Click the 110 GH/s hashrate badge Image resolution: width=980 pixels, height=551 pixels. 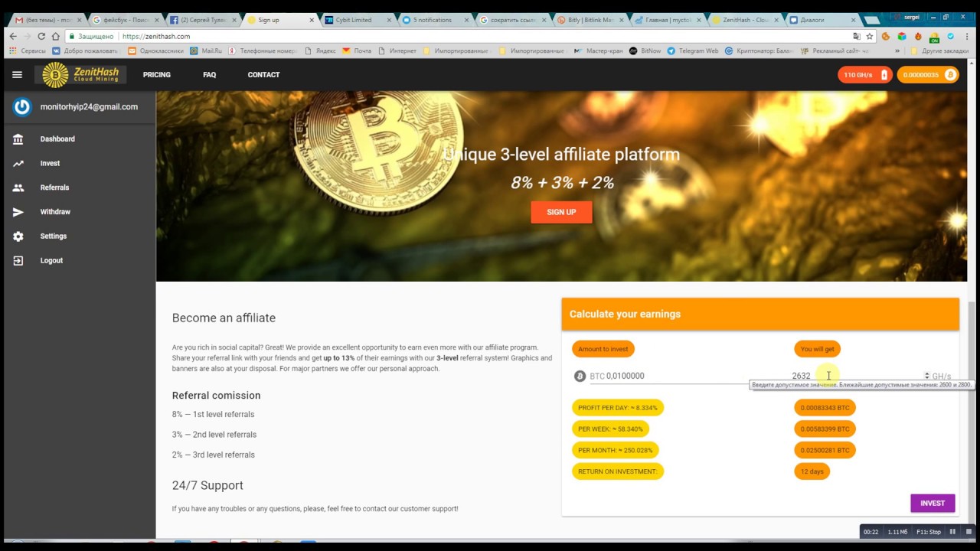tap(865, 74)
